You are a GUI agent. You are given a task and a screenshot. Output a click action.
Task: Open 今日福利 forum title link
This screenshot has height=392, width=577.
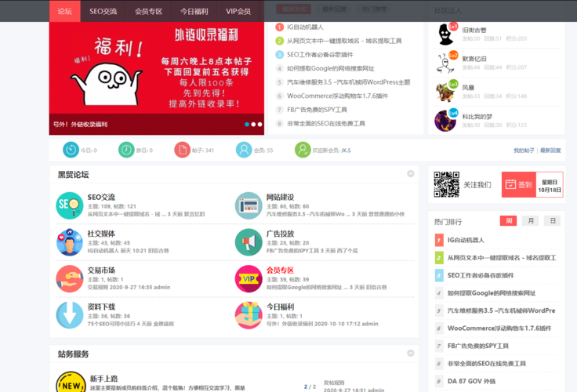click(x=280, y=307)
